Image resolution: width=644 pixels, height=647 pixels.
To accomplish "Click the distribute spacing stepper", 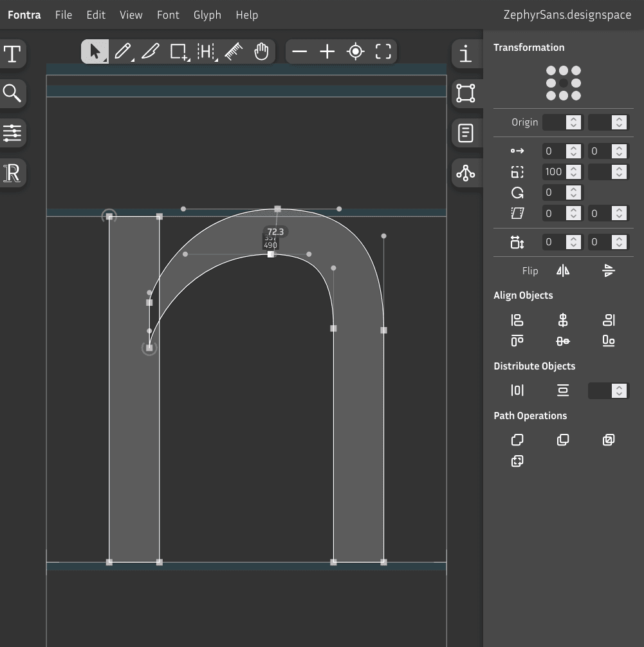I will point(619,390).
